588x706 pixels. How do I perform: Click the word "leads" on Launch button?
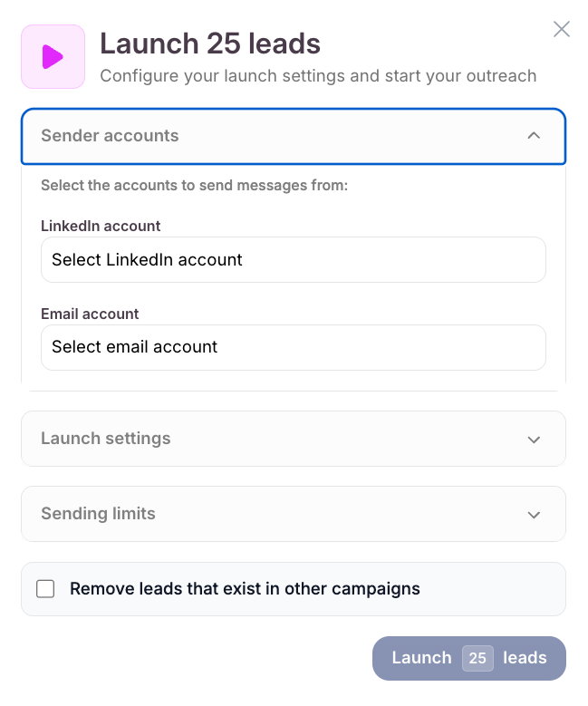[x=525, y=658]
